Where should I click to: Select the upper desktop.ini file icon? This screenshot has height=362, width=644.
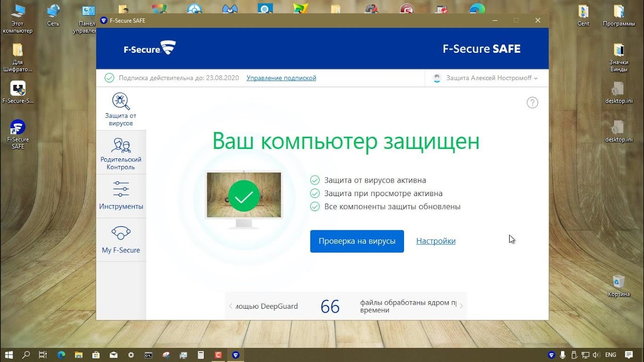(x=619, y=93)
